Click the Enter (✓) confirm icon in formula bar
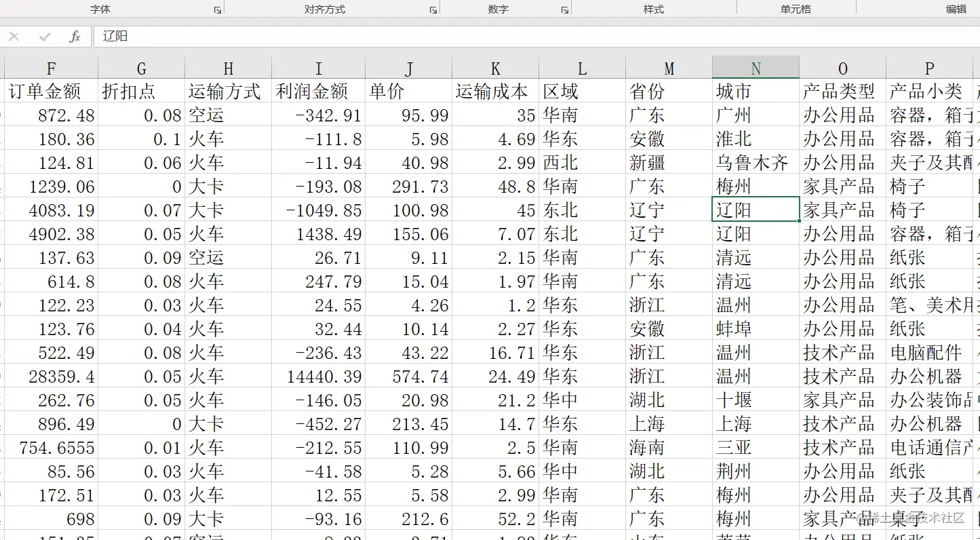The image size is (980, 540). [x=43, y=37]
